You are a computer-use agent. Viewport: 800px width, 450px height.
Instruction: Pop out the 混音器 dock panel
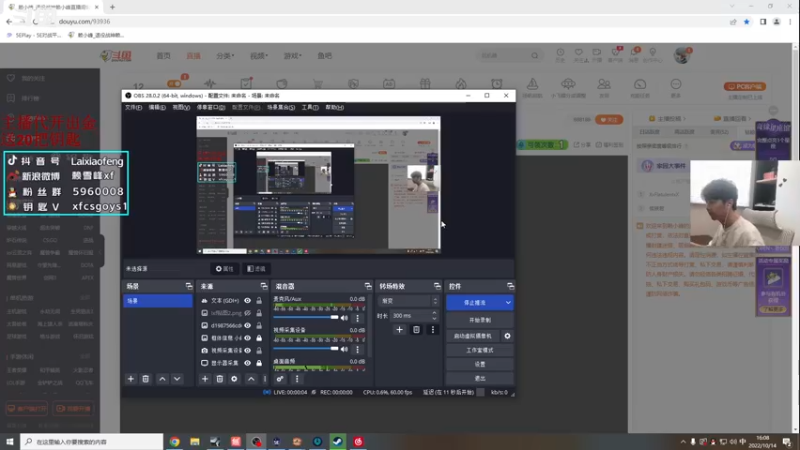pos(368,286)
